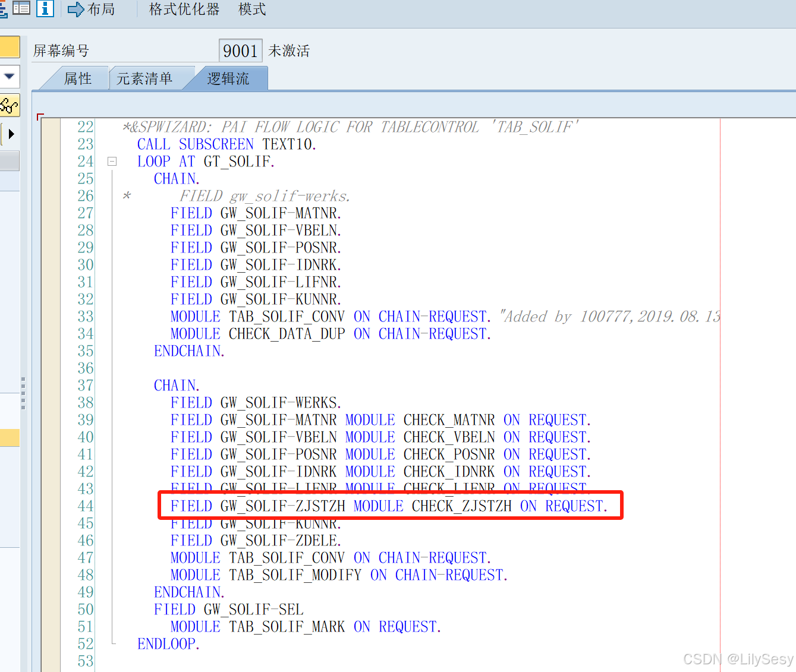This screenshot has width=796, height=672.
Task: Switch to the 属性 tab
Action: pos(80,78)
